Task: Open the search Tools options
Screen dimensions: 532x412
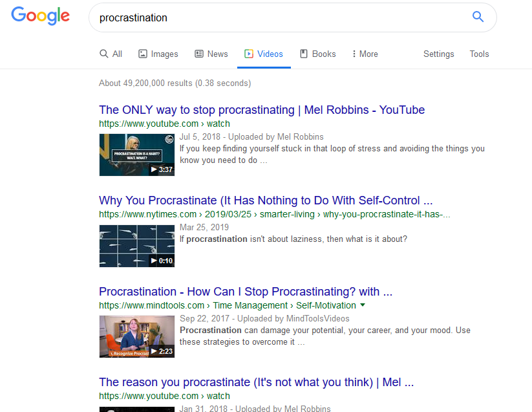Action: [479, 54]
